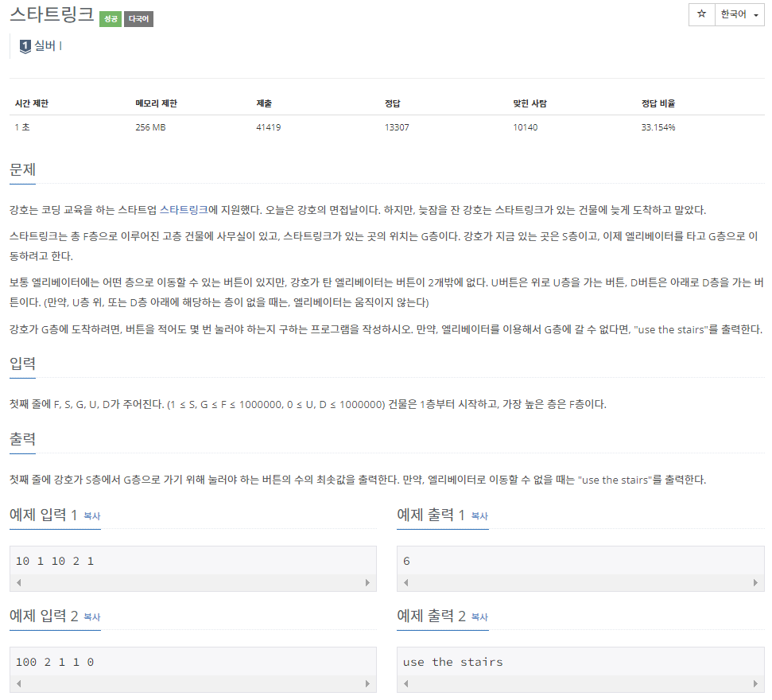Screen dimensions: 772x700
Task: Click the accuracy ratio 33.154%
Action: point(658,127)
